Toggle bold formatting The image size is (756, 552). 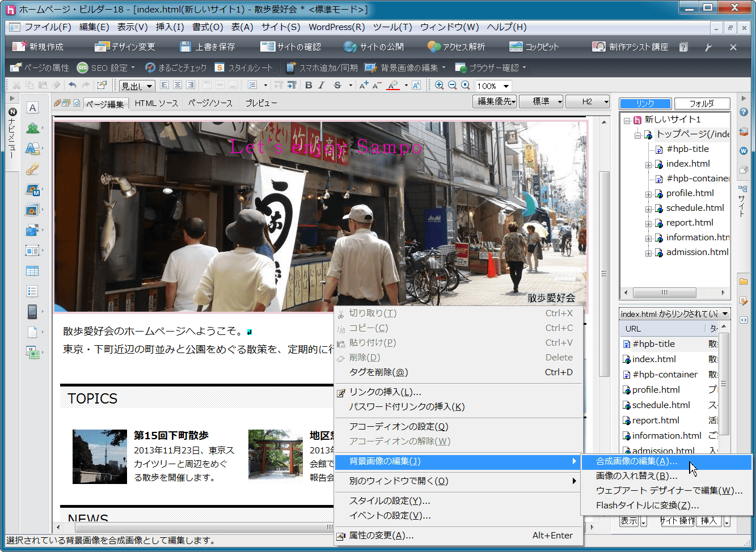(x=309, y=85)
